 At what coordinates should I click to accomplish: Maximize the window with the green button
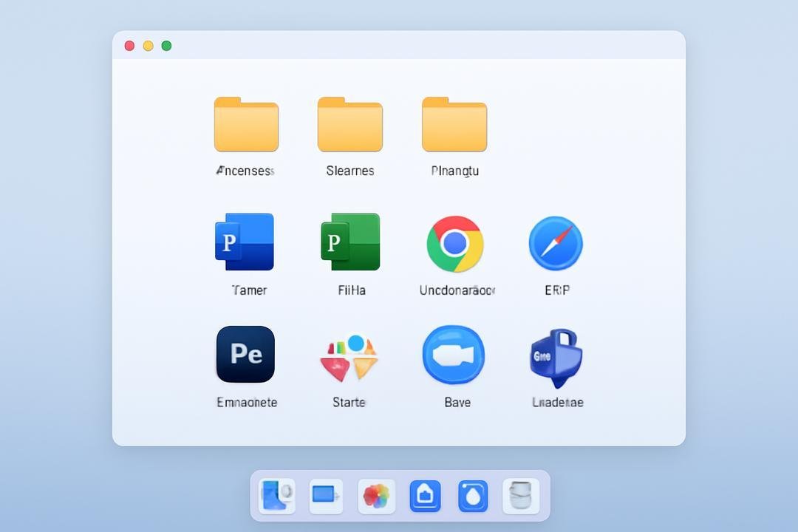click(166, 46)
